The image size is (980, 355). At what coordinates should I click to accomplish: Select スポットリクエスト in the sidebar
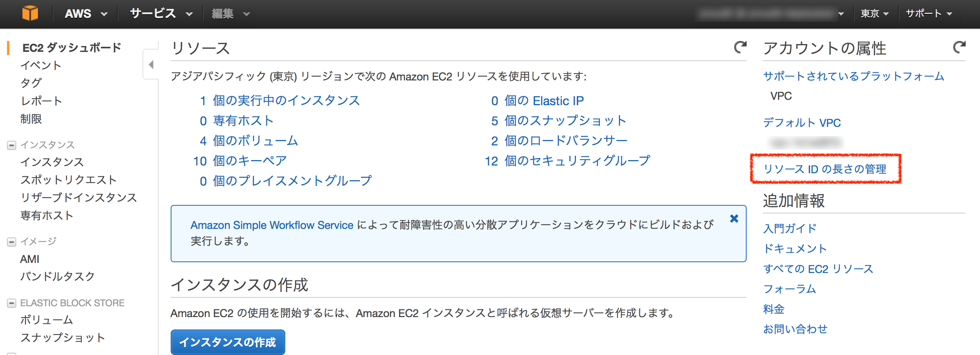[68, 180]
